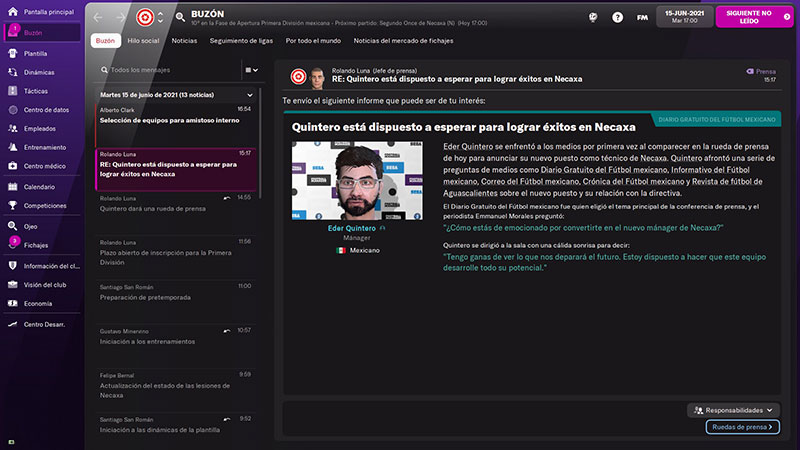
Task: Open the Economía money icon
Action: pos(13,304)
